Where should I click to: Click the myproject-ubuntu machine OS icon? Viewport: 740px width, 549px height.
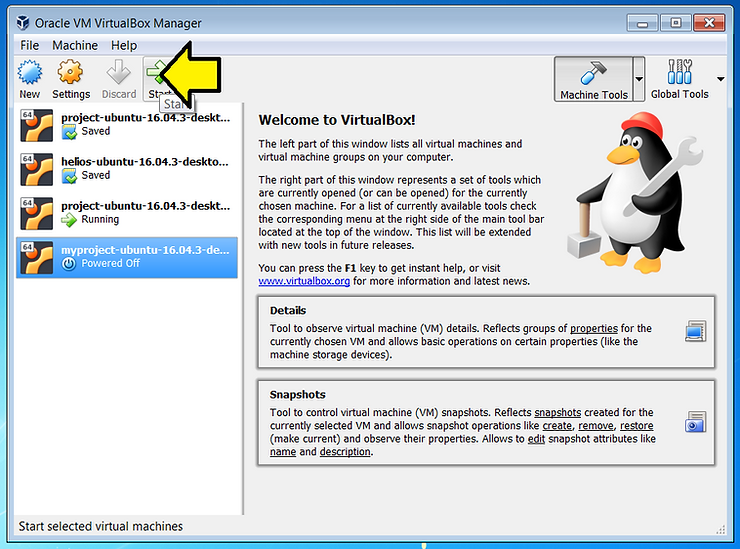36,258
